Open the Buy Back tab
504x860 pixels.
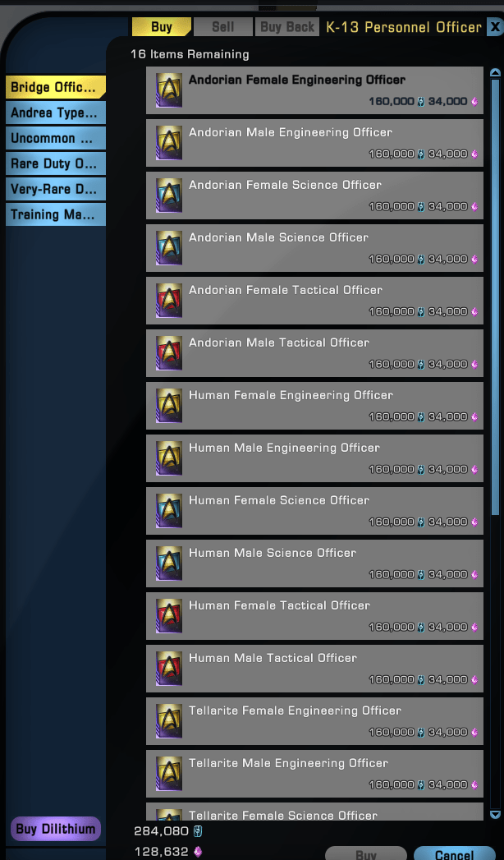click(x=287, y=27)
